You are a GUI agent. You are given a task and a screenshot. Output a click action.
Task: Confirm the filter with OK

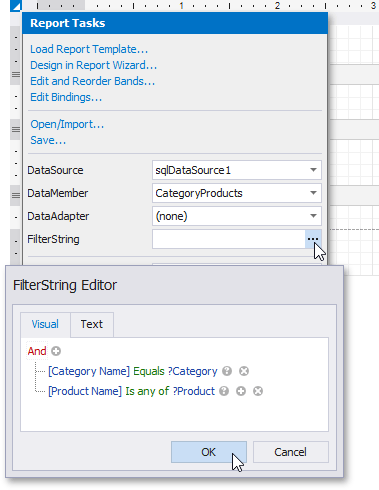[209, 452]
